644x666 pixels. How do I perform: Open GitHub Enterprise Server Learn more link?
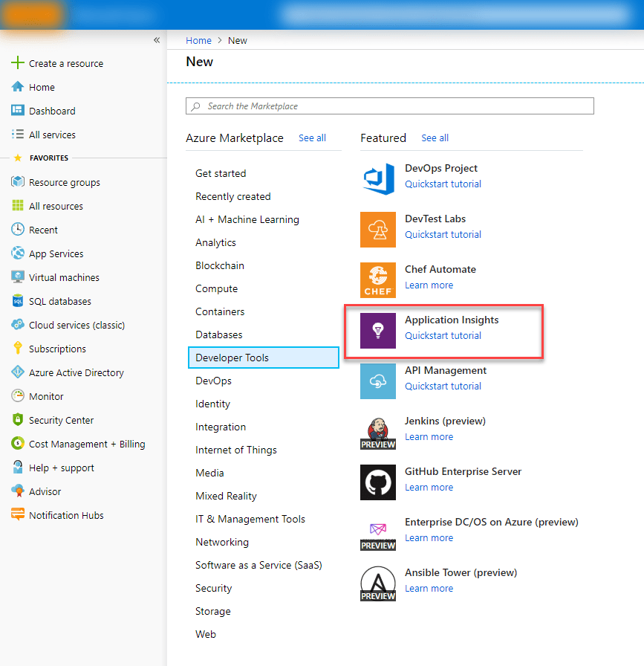(x=429, y=487)
